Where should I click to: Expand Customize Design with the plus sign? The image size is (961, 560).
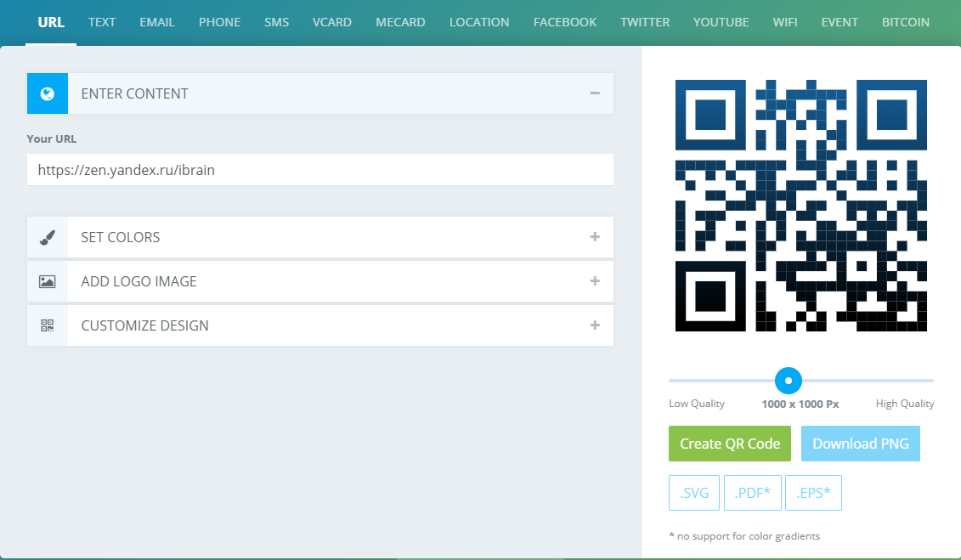click(x=595, y=325)
